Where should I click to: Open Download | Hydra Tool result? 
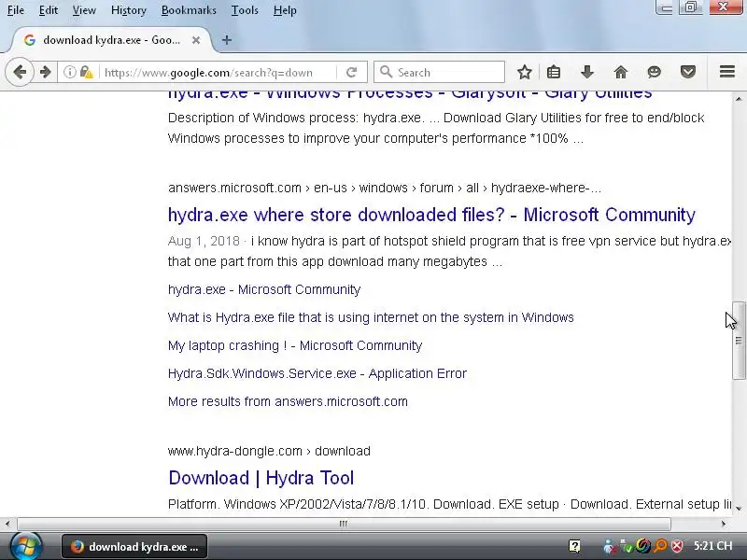(x=261, y=478)
